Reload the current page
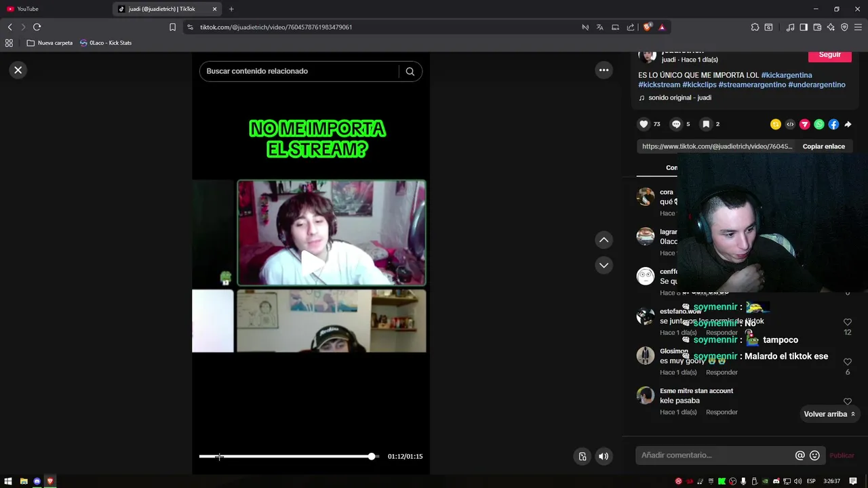This screenshot has height=488, width=868. point(37,27)
